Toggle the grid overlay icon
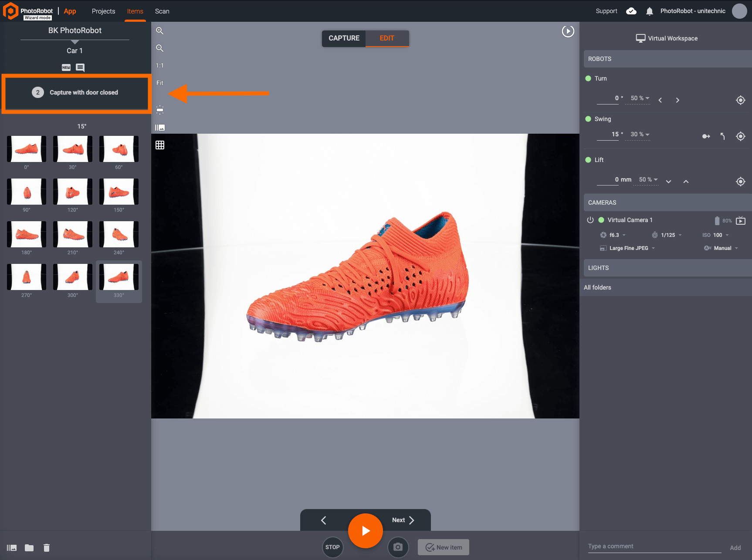Screen dimensions: 752x560 [x=160, y=145]
